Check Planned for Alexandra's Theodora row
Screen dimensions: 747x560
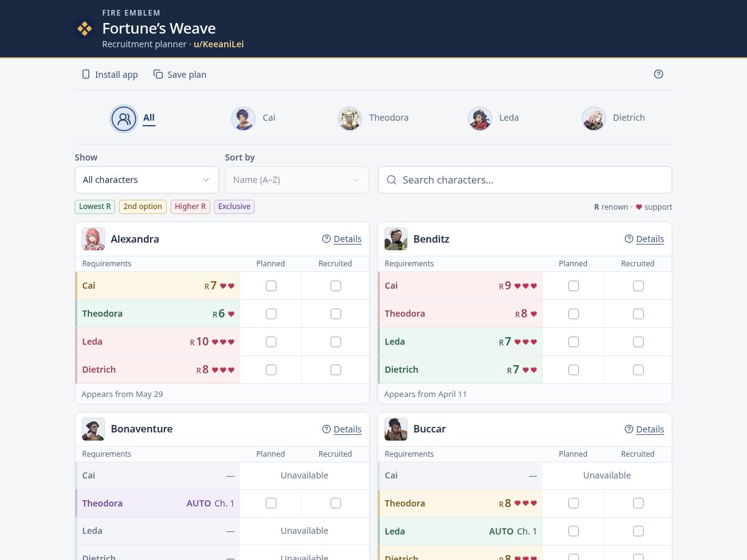271,314
